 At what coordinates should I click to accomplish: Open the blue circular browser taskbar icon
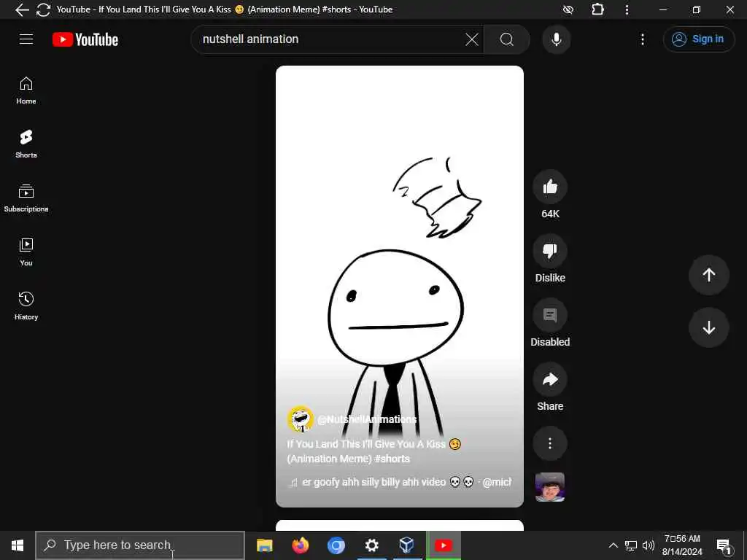336,545
